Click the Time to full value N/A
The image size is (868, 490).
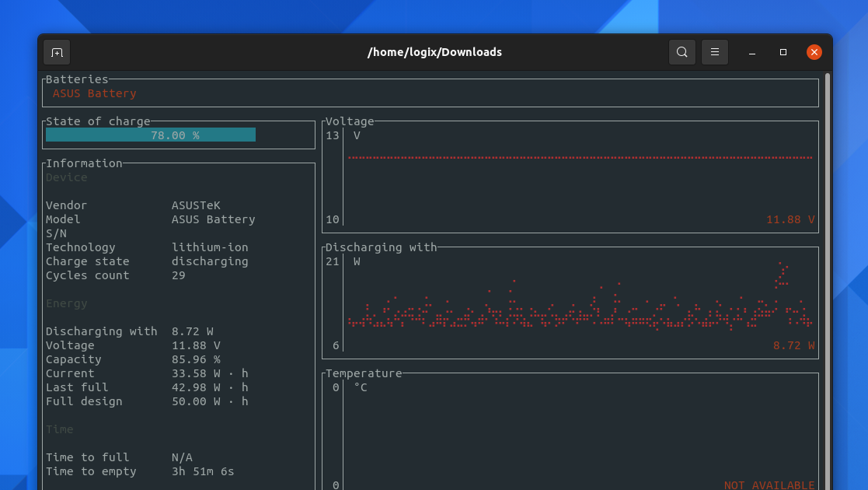pos(182,458)
